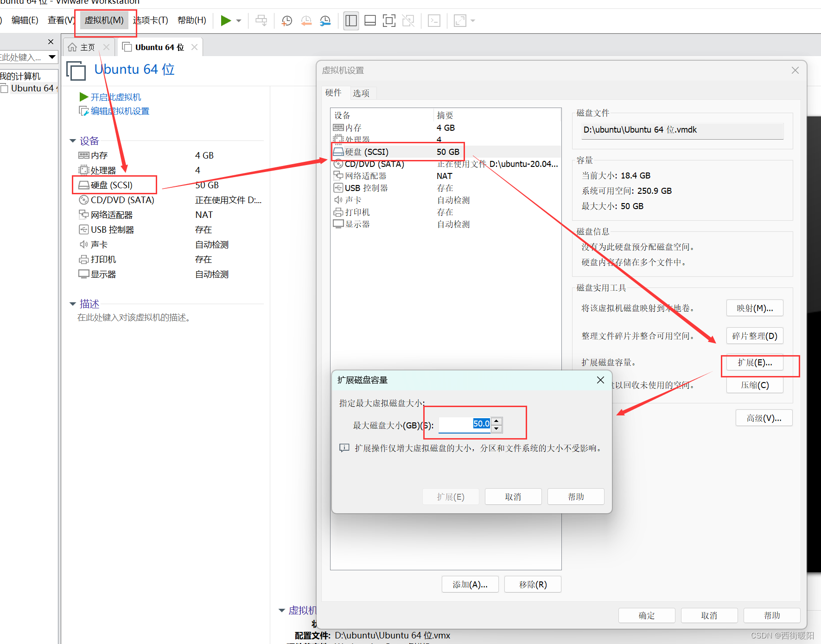Select CD/DVD (SATA) row in settings dialog

446,164
